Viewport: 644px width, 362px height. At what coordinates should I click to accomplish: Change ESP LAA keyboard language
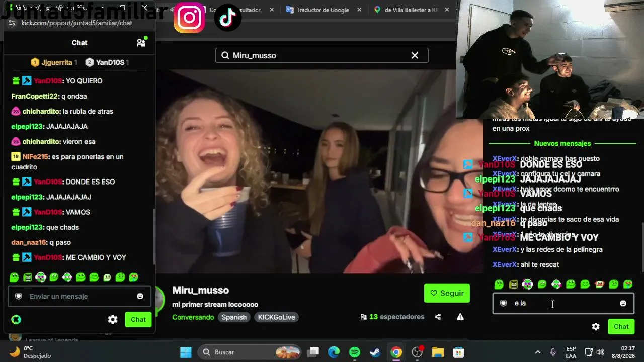click(x=571, y=352)
